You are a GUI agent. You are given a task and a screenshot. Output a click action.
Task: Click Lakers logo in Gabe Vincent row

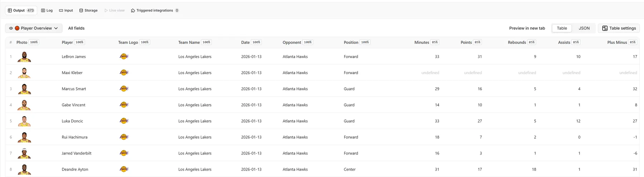(x=124, y=105)
